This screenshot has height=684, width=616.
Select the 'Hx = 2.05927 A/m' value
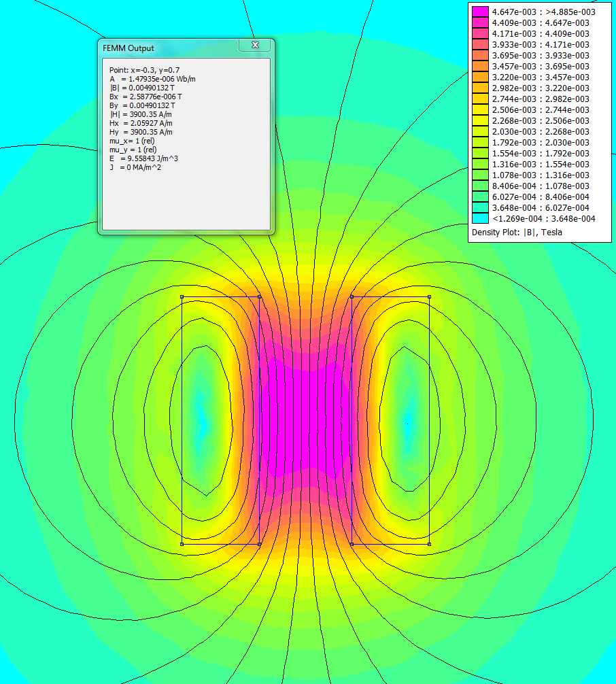141,123
